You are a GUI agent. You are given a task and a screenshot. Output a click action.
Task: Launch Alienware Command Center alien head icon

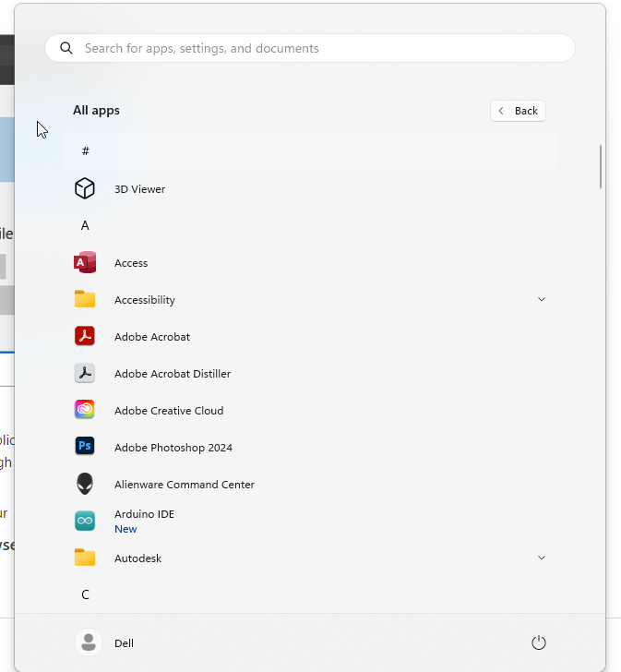click(85, 484)
